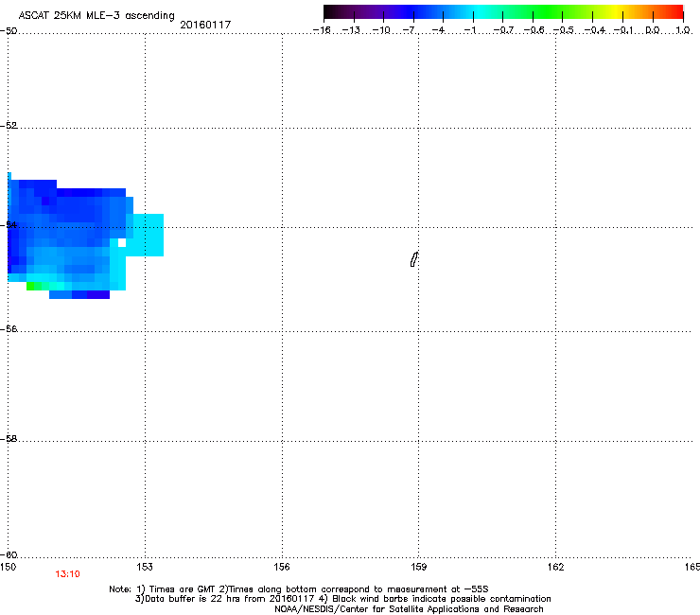Screen dimensions: 700x615
Task: Click the 150 longitude label
Action: pyautogui.click(x=8, y=567)
